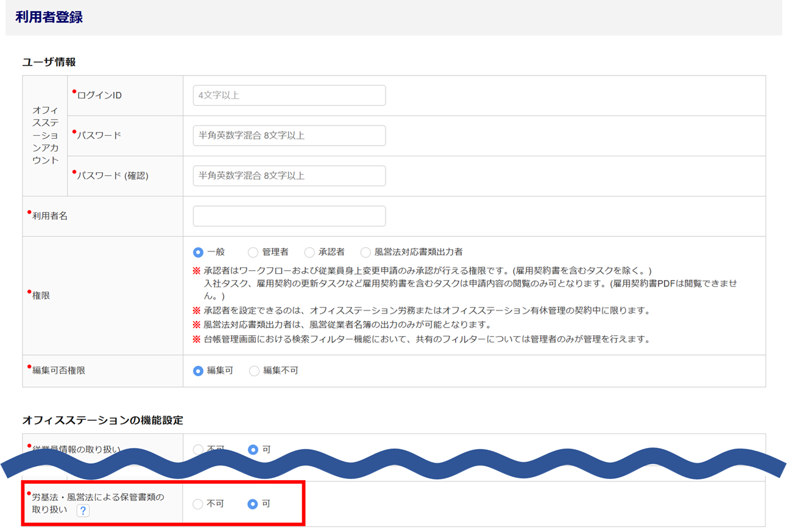Image resolution: width=787 pixels, height=532 pixels.
Task: Focus the パスワード input field
Action: pos(289,136)
